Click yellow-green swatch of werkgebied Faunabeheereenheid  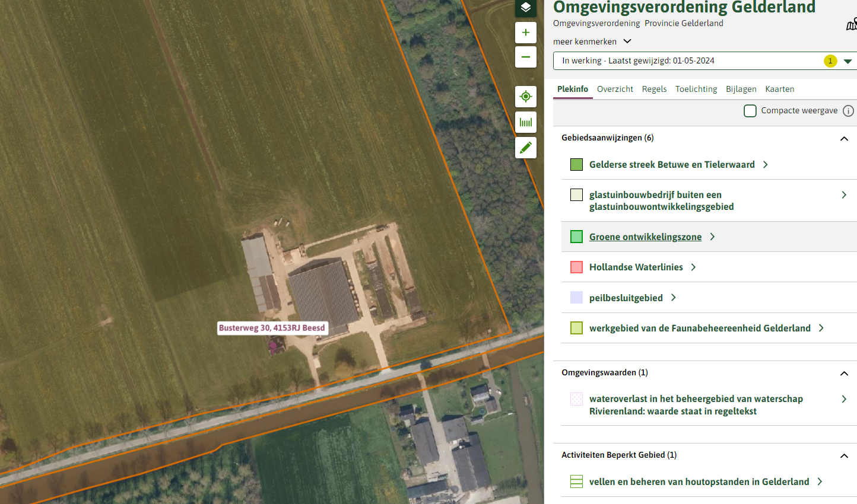(x=576, y=328)
